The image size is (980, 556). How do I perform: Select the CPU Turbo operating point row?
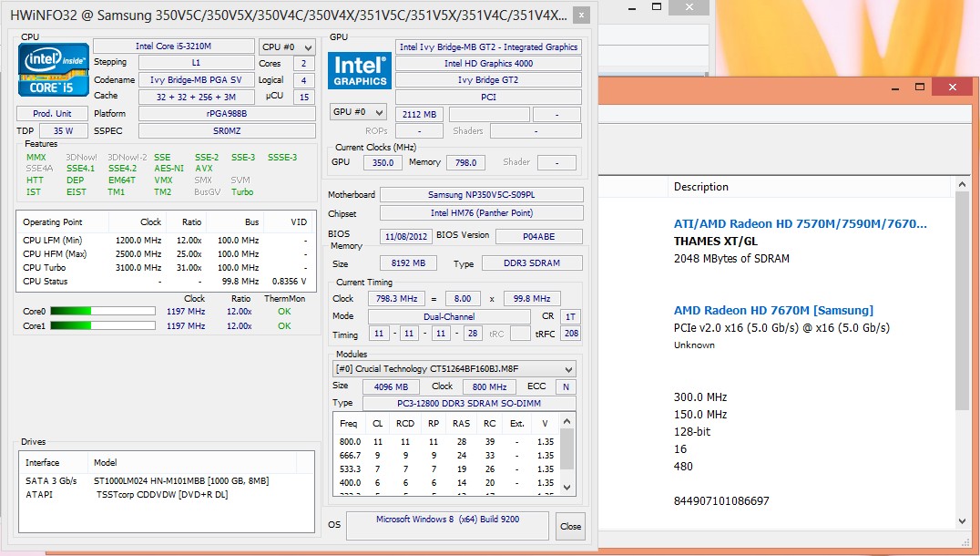pyautogui.click(x=166, y=268)
